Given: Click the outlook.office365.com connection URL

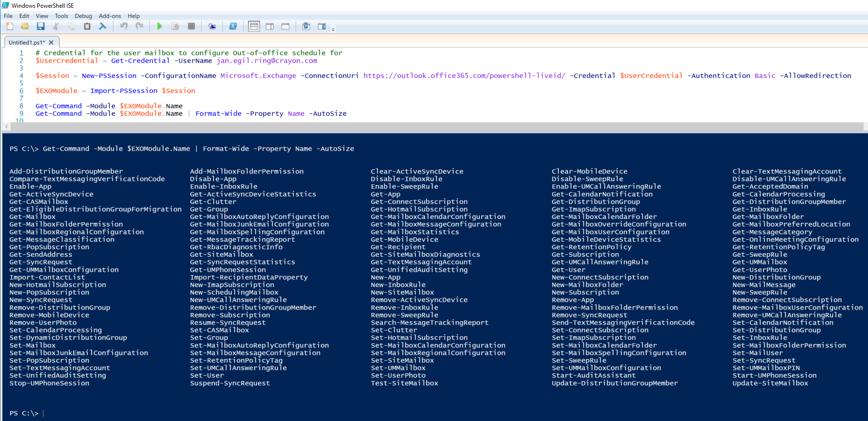Looking at the screenshot, I should point(464,76).
